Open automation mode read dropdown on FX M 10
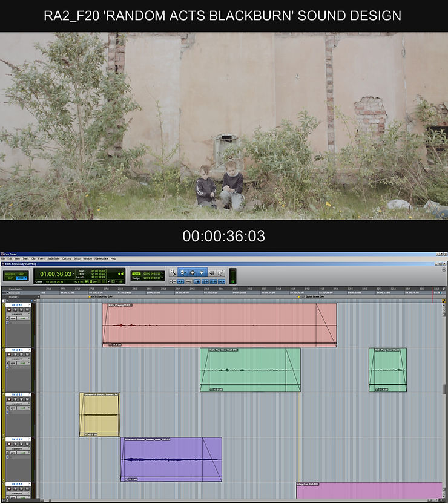Image resolution: width=448 pixels, height=504 pixels. [24, 318]
